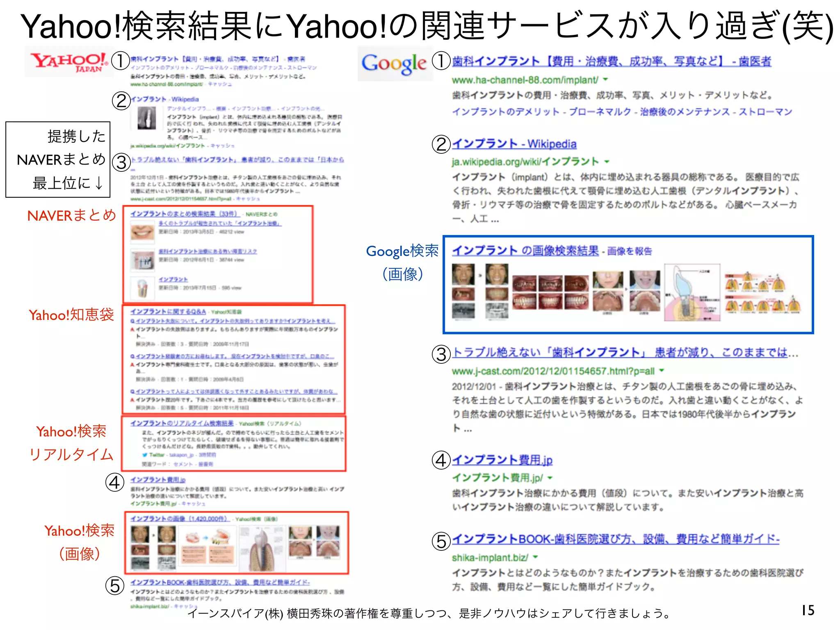Expand dropdown arrow next to shika-implant.biz/

(x=535, y=557)
